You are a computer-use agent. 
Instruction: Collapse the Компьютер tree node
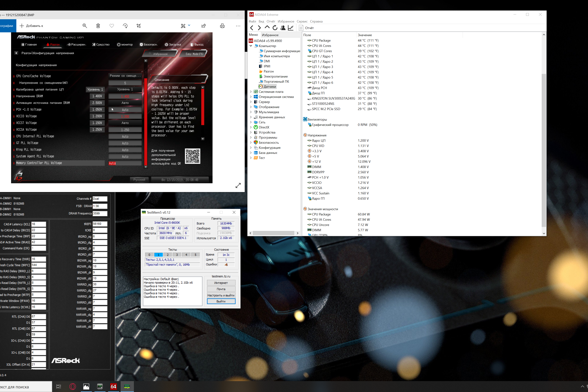251,46
